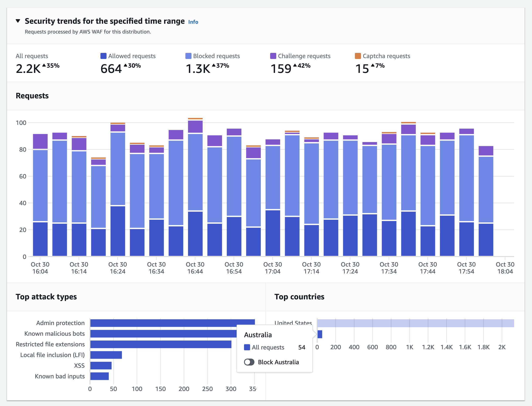Select the XSS attack type bar
This screenshot has width=532, height=406.
click(x=101, y=366)
